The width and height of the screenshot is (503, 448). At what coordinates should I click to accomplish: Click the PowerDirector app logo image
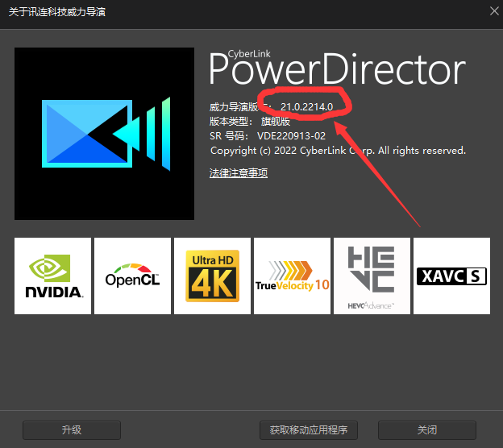104,134
